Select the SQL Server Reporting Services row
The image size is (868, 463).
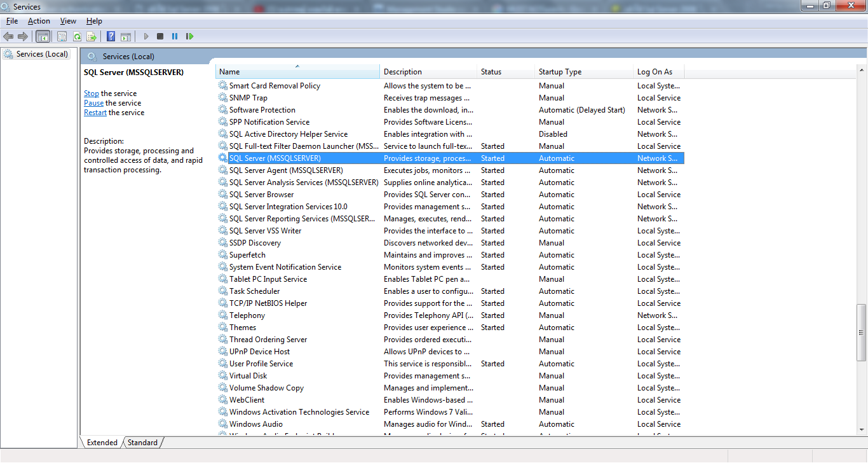coord(450,218)
